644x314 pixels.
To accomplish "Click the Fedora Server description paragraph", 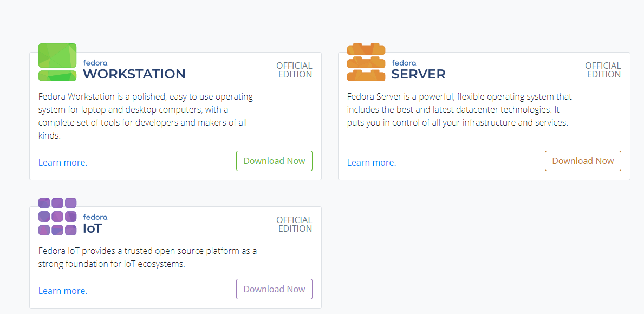I will [459, 109].
